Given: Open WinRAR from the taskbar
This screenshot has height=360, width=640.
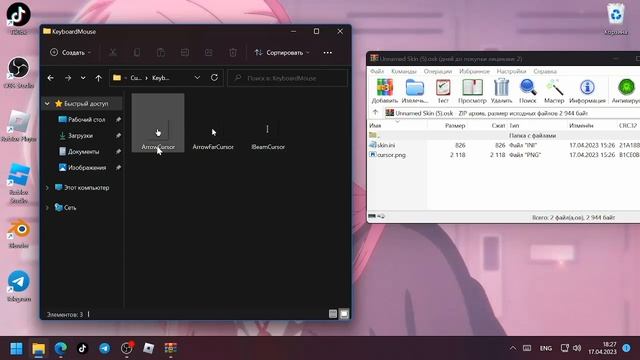Looking at the screenshot, I should [171, 348].
